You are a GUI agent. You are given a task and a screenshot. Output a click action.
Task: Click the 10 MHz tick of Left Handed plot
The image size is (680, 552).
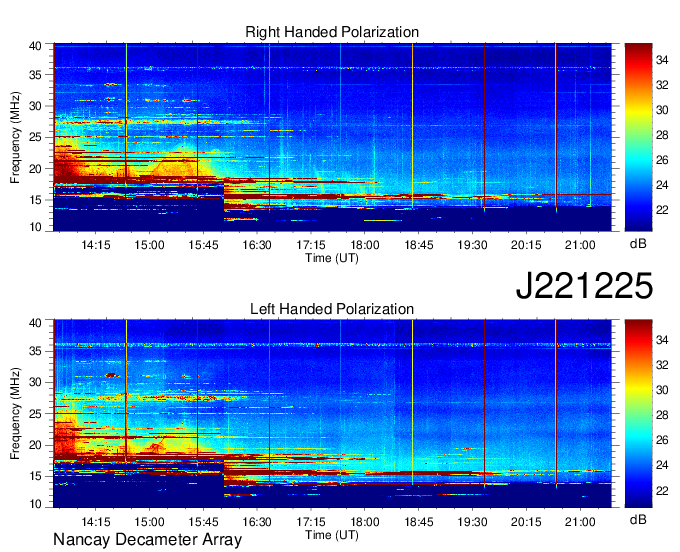[x=35, y=504]
